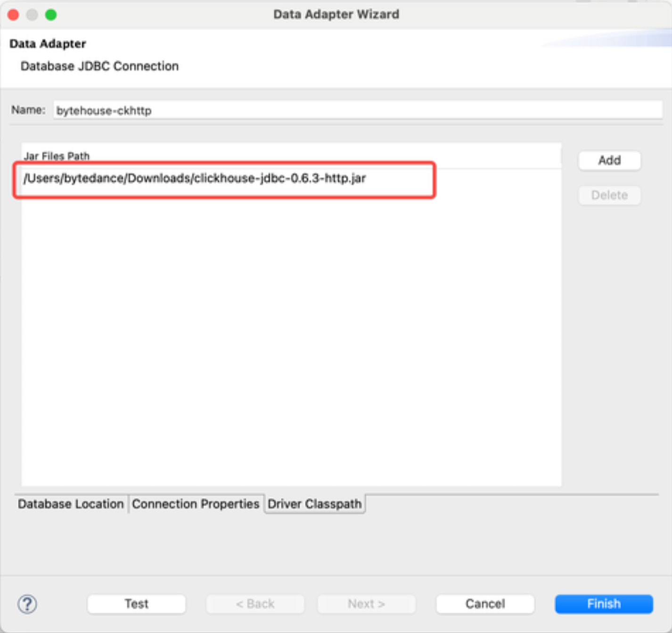Finish the Data Adapter Wizard
672x633 pixels.
pyautogui.click(x=604, y=604)
